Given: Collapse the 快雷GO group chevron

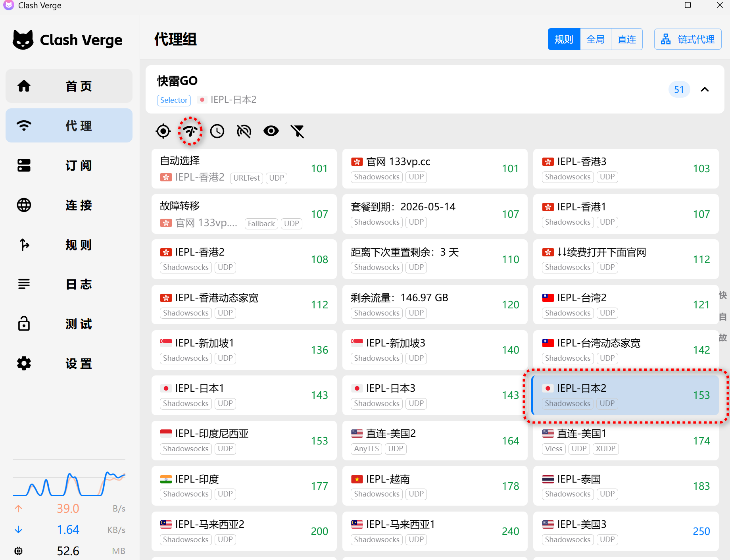Looking at the screenshot, I should point(705,89).
